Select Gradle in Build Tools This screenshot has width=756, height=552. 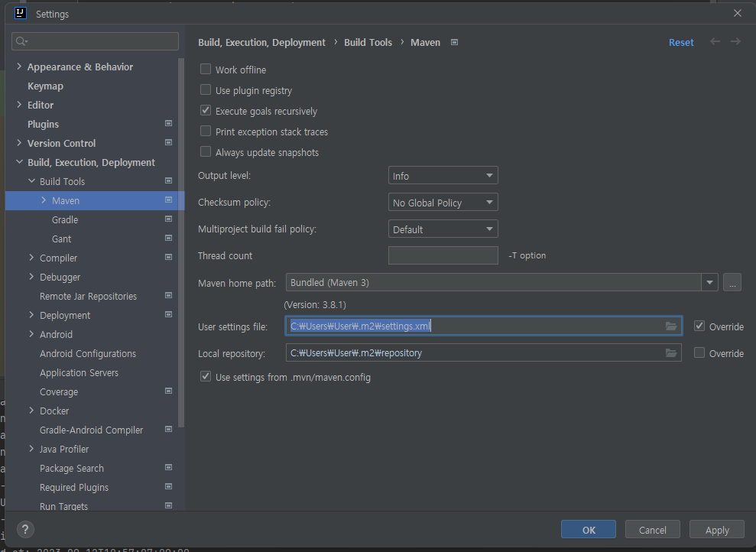65,220
